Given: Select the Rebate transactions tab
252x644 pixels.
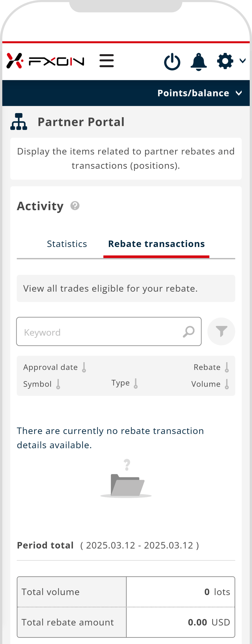Looking at the screenshot, I should pyautogui.click(x=156, y=244).
